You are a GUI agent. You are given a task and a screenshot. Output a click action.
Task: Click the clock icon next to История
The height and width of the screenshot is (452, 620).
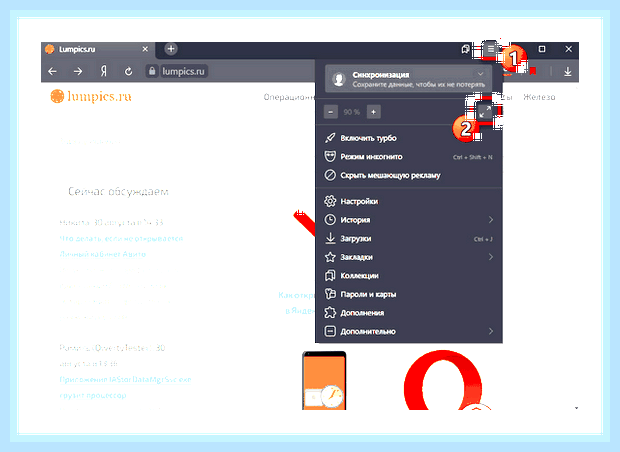[x=330, y=220]
